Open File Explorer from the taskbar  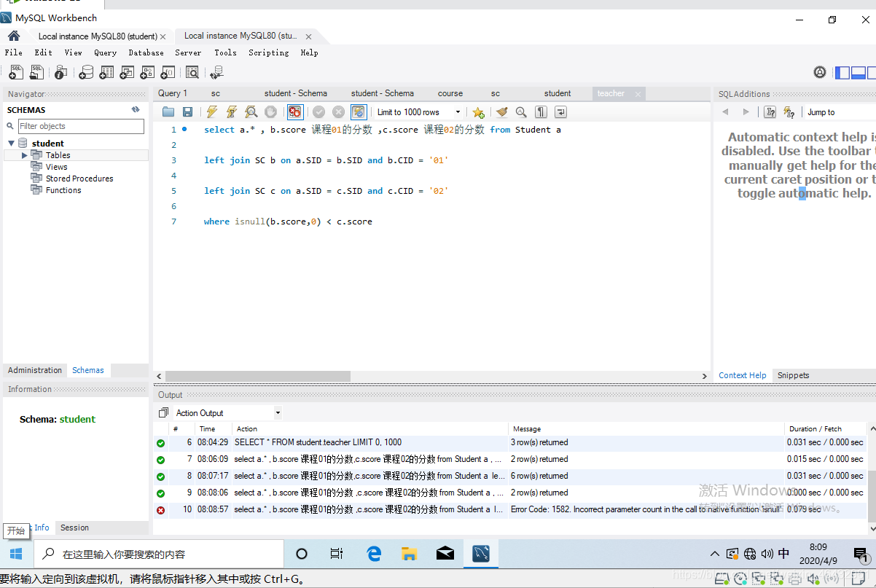pos(410,554)
